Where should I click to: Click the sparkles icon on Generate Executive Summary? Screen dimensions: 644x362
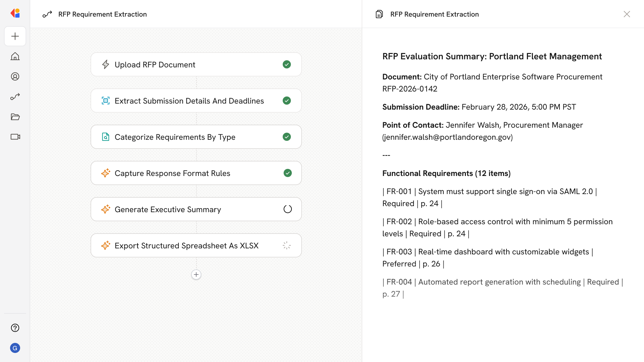(x=106, y=209)
